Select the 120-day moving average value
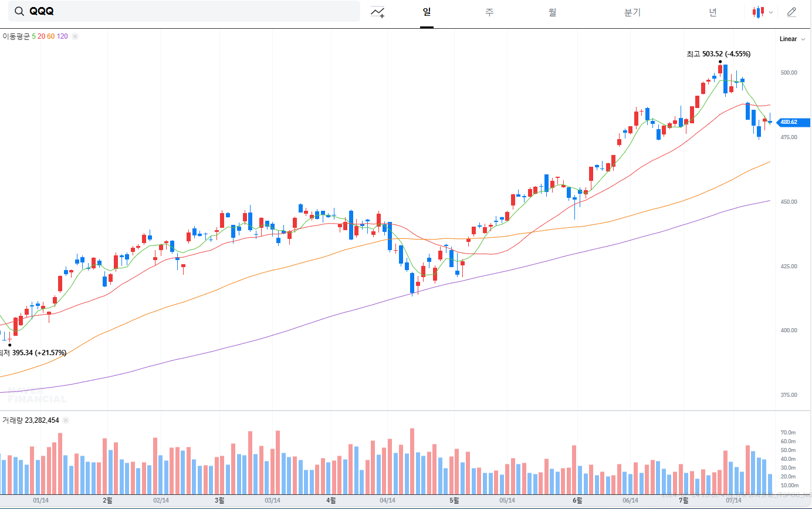812x509 pixels. point(62,36)
